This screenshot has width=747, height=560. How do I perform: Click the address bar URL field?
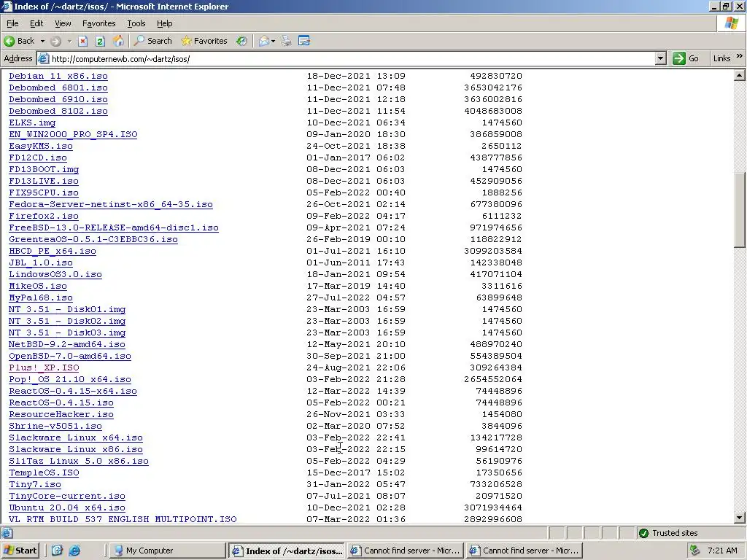click(352, 59)
